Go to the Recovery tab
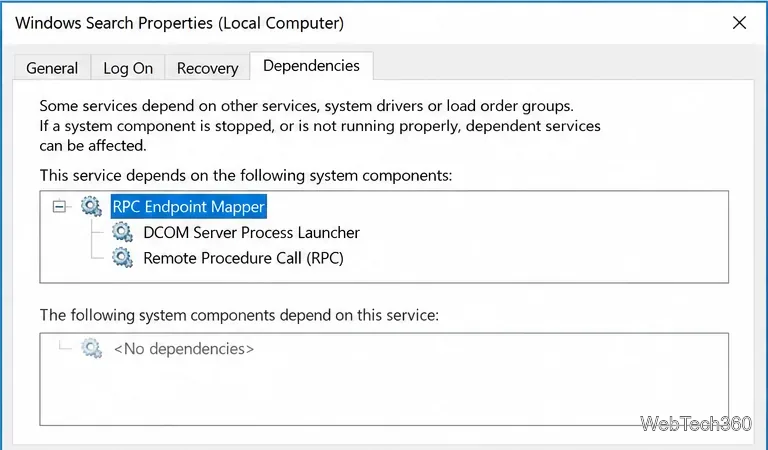This screenshot has width=768, height=450. (x=207, y=68)
